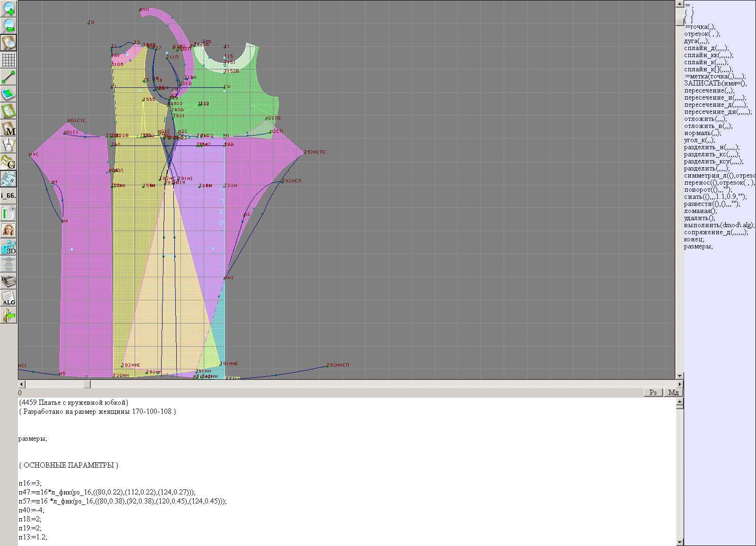Select the line segment tool icon
Image resolution: width=756 pixels, height=546 pixels.
[9, 77]
